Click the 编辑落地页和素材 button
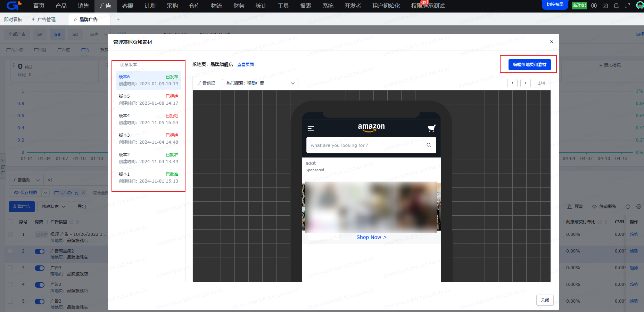This screenshot has height=312, width=644. point(530,65)
